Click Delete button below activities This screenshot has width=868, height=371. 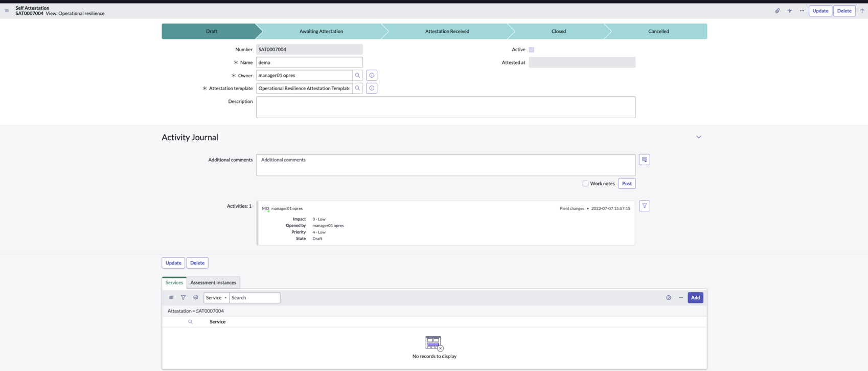(x=197, y=263)
